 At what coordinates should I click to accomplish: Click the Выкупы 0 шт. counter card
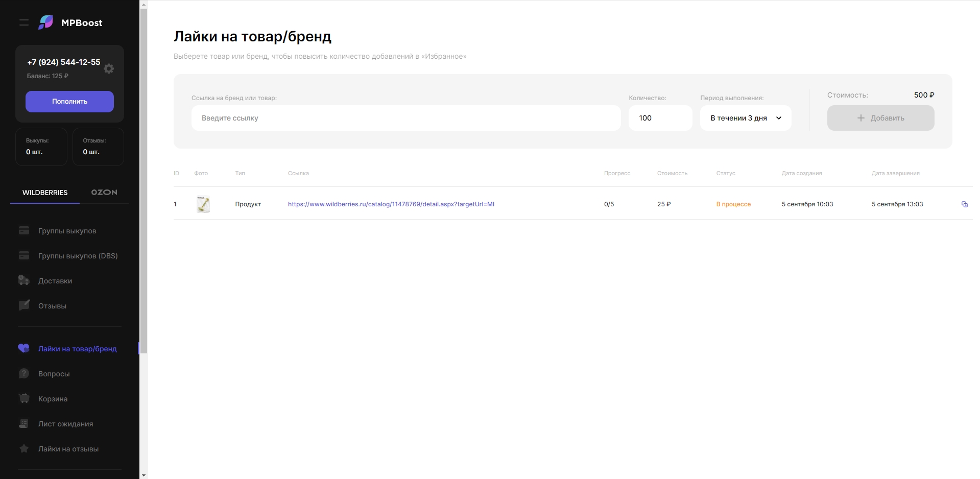[41, 147]
